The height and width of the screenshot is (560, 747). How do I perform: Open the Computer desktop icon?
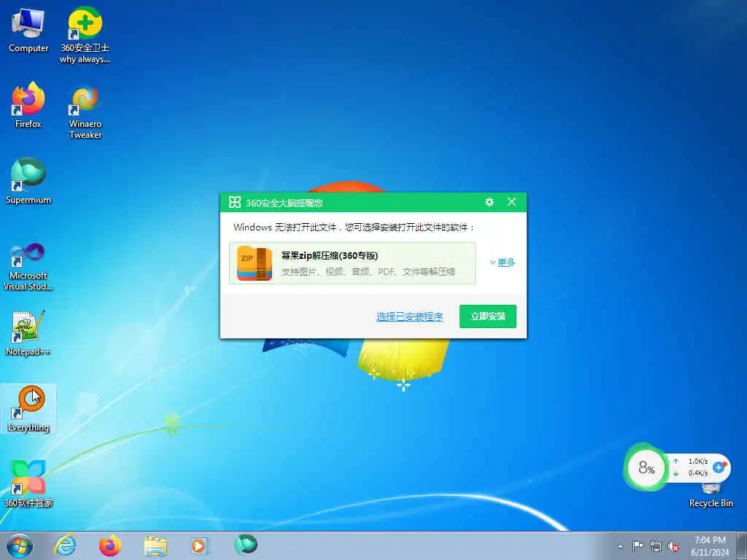tap(28, 31)
